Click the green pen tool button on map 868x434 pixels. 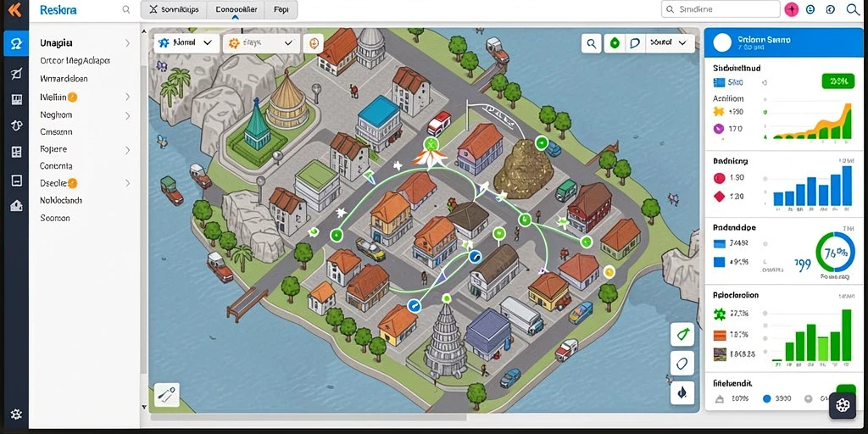(682, 334)
